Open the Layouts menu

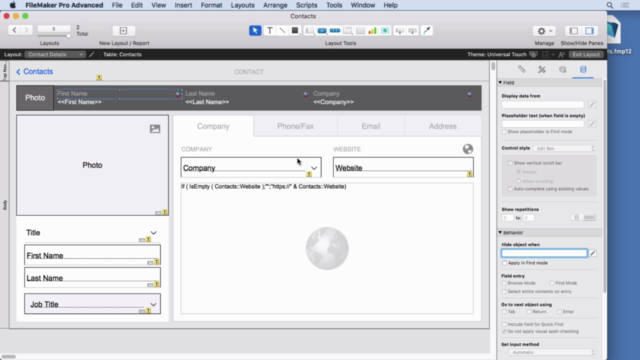(x=242, y=5)
